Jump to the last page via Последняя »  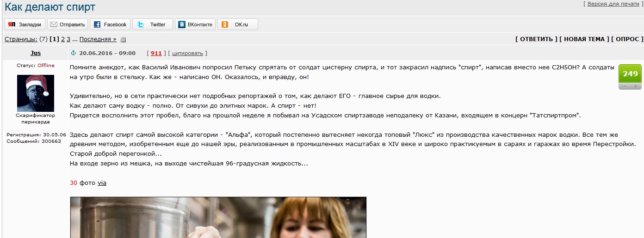98,39
